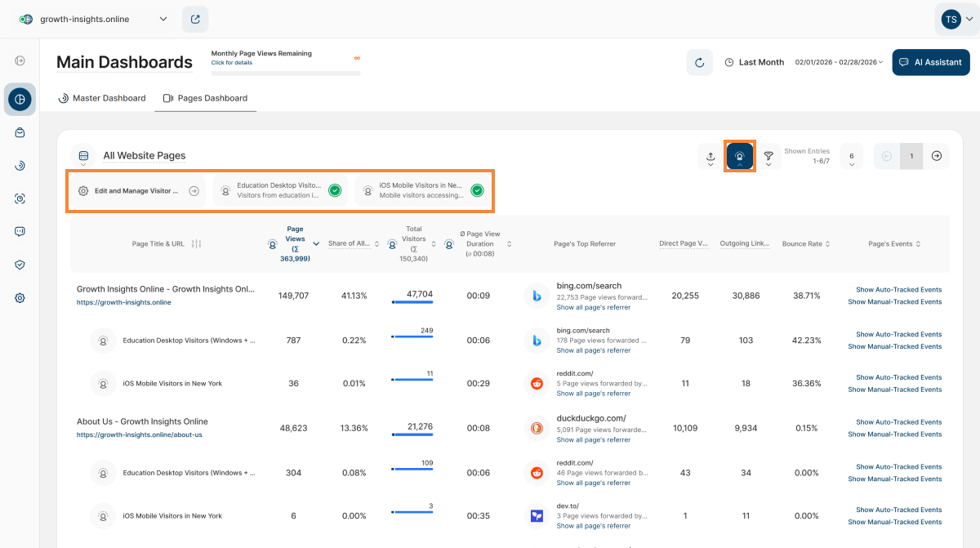Open the filter funnel icon
The width and height of the screenshot is (980, 548).
(x=768, y=156)
